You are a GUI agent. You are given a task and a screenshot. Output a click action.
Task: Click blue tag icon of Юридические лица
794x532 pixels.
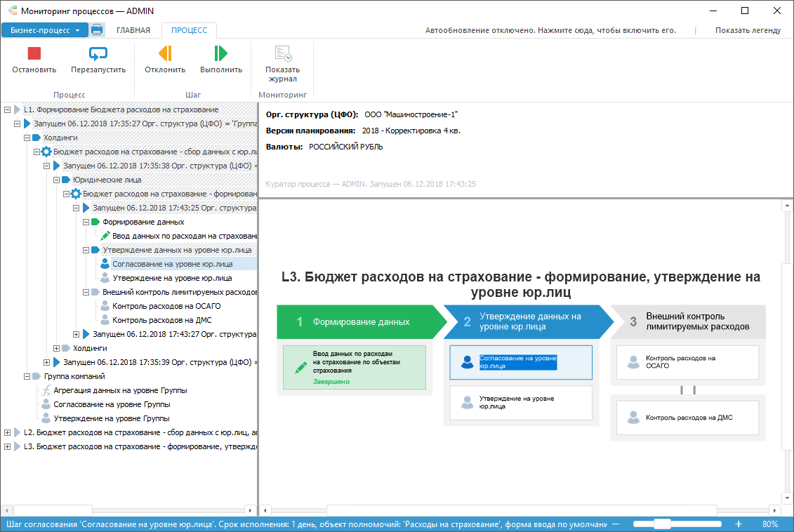66,180
